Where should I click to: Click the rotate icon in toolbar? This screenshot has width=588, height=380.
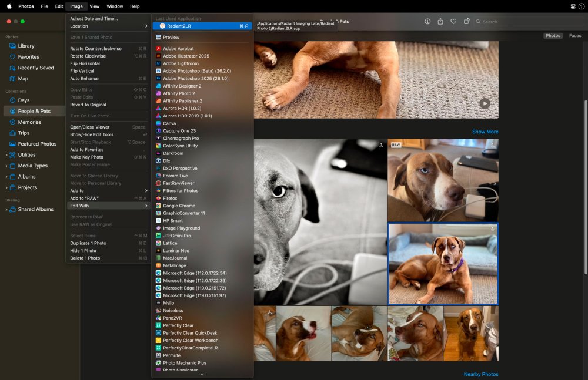(x=466, y=22)
